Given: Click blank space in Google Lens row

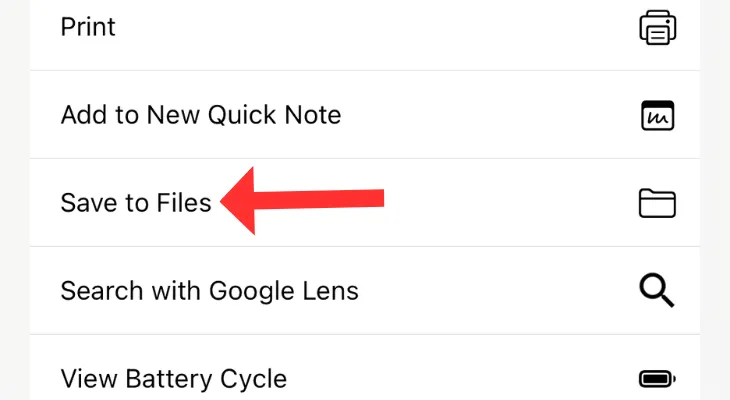Looking at the screenshot, I should click(498, 291).
